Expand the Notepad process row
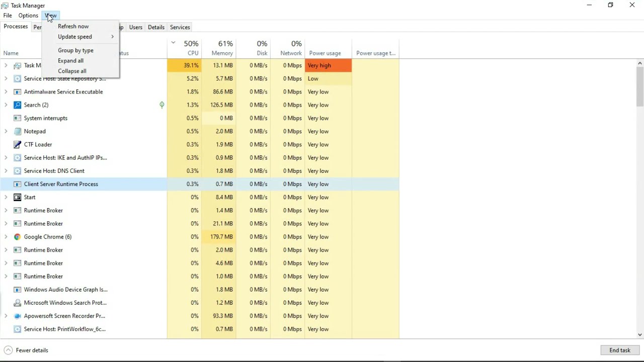This screenshot has height=362, width=644. pos(6,131)
